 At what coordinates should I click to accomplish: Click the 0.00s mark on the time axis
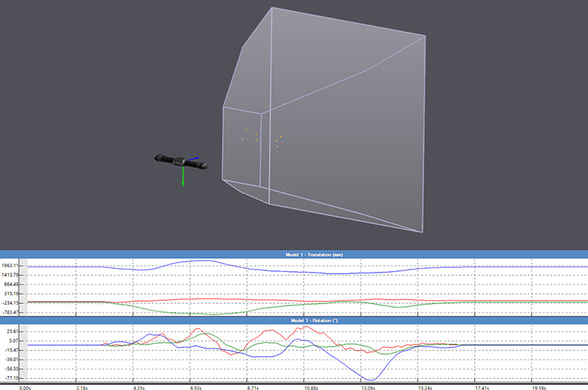point(25,386)
